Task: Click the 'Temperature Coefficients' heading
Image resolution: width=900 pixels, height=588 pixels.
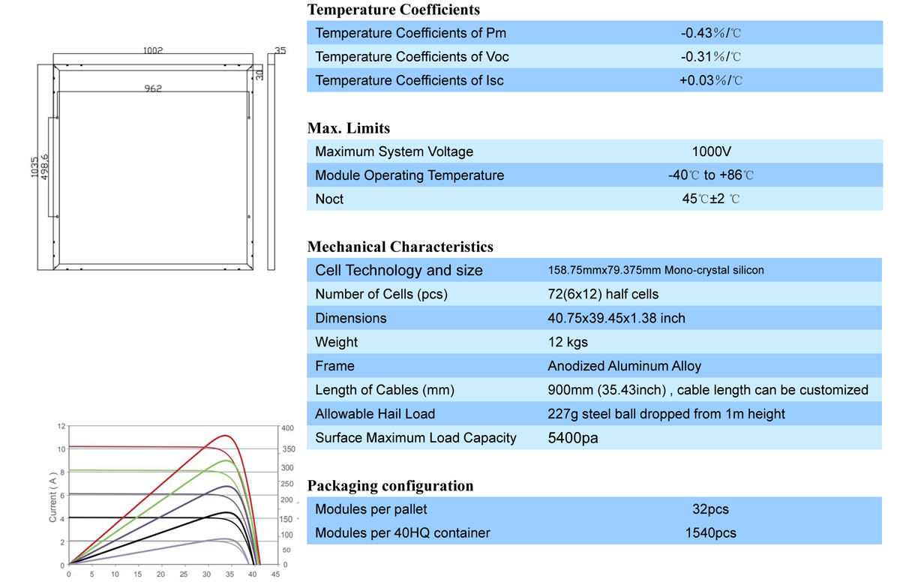Action: 394,10
